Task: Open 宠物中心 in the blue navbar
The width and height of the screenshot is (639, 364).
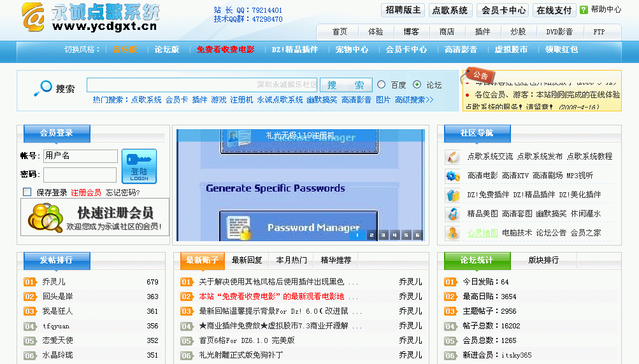Action: click(x=352, y=50)
